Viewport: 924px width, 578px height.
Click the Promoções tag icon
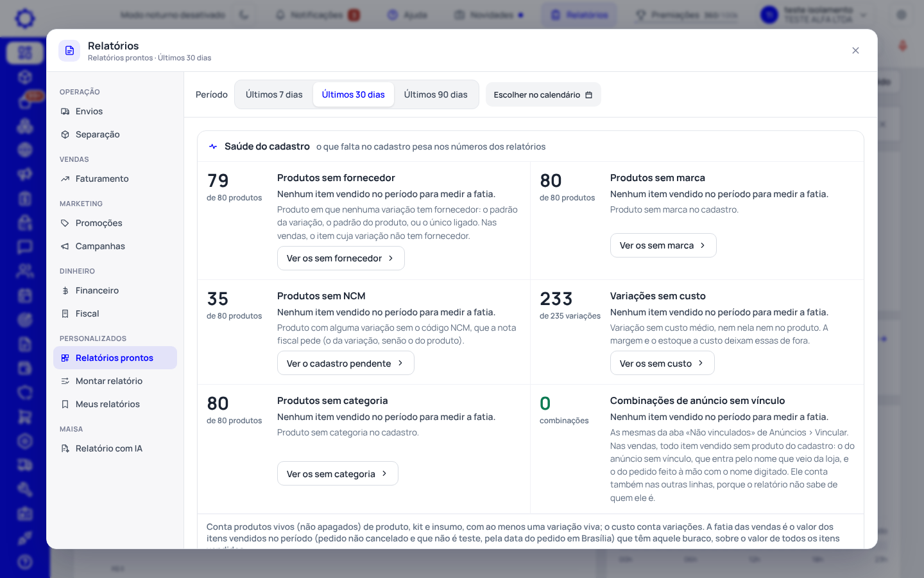(x=65, y=223)
